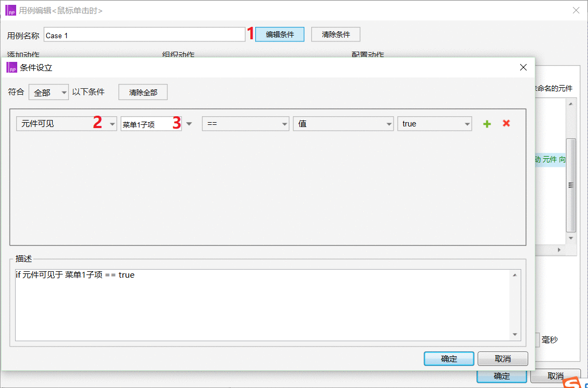588x388 pixels.
Task: Click the arrow beside 菜单1子项 field
Action: (x=189, y=124)
